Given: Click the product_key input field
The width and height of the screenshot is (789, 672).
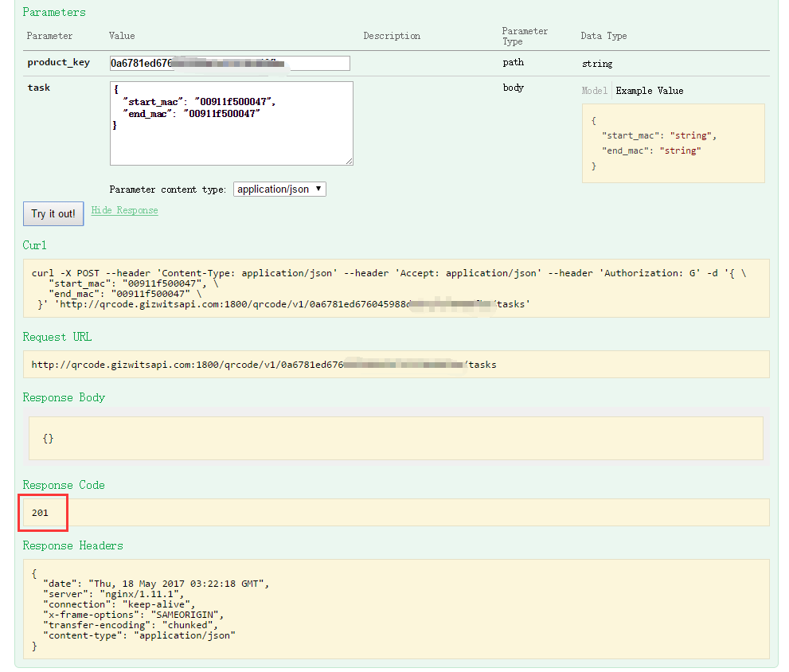Looking at the screenshot, I should pos(229,63).
